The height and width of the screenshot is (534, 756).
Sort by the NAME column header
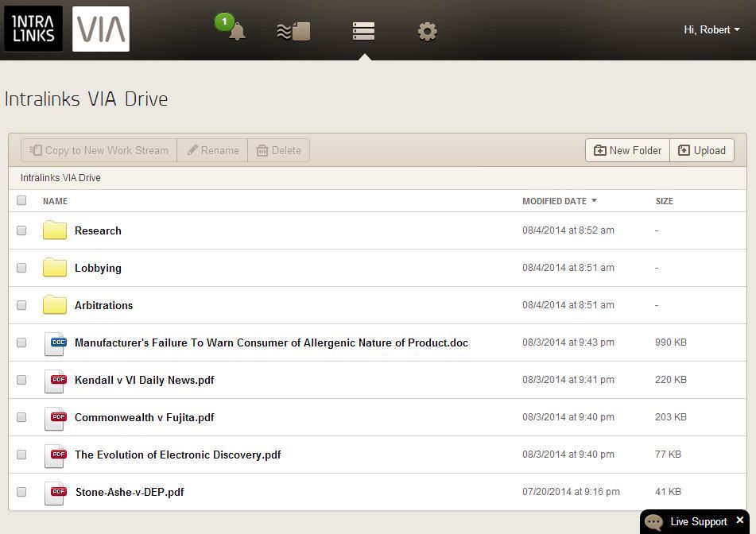click(55, 201)
